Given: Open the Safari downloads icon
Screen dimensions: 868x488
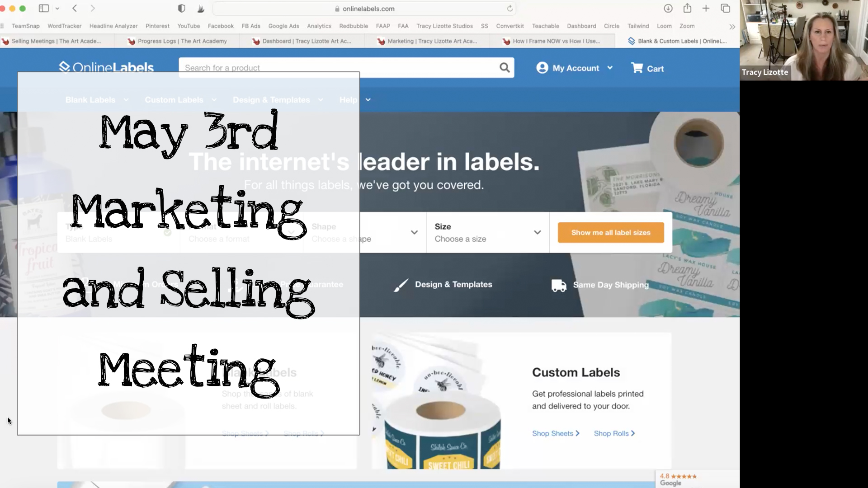Looking at the screenshot, I should coord(668,8).
